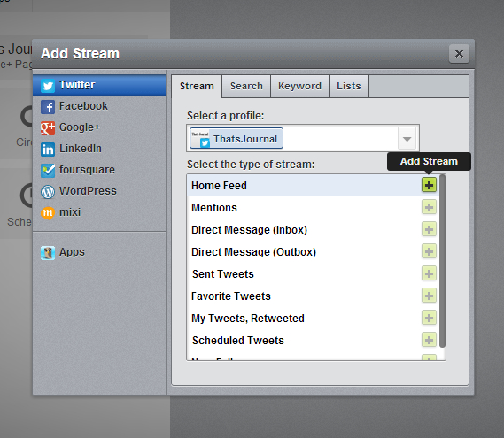The width and height of the screenshot is (504, 438).
Task: Add Scheduled Tweets stream with plus
Action: 429,340
